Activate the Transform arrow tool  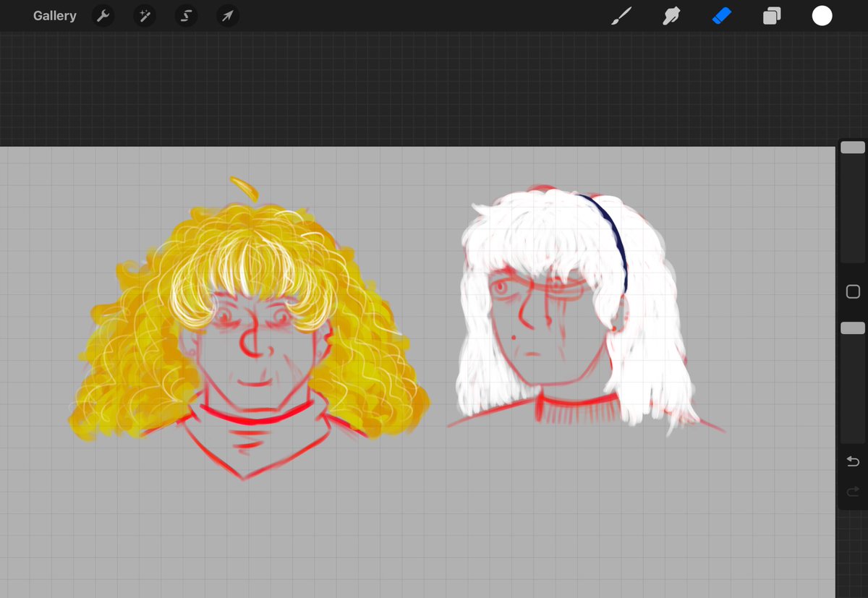[228, 16]
